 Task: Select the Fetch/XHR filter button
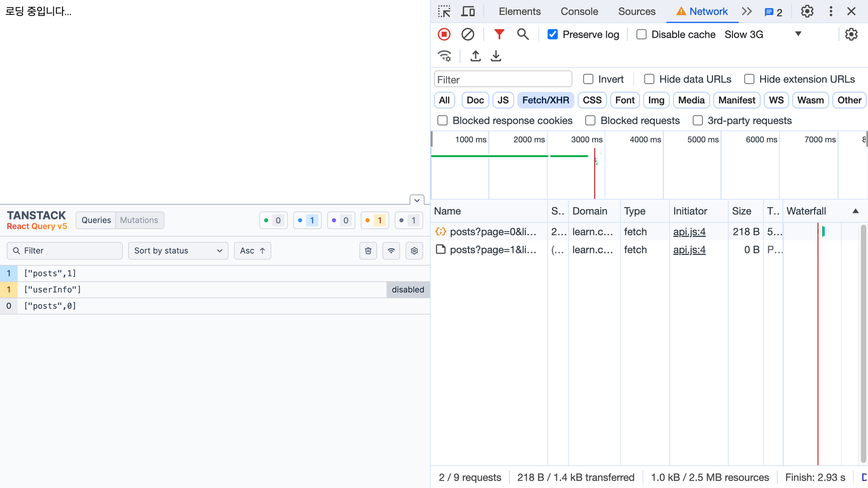click(546, 100)
